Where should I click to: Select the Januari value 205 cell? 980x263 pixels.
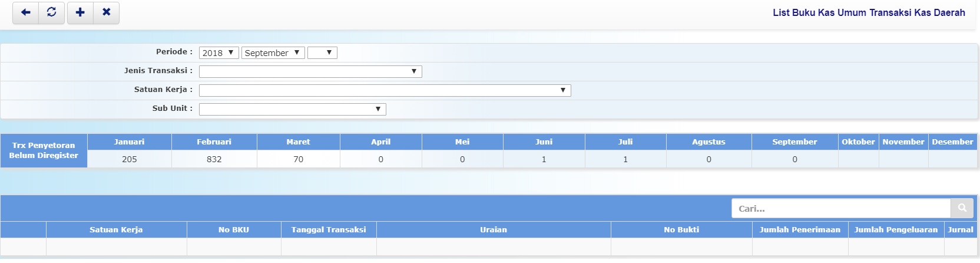130,159
